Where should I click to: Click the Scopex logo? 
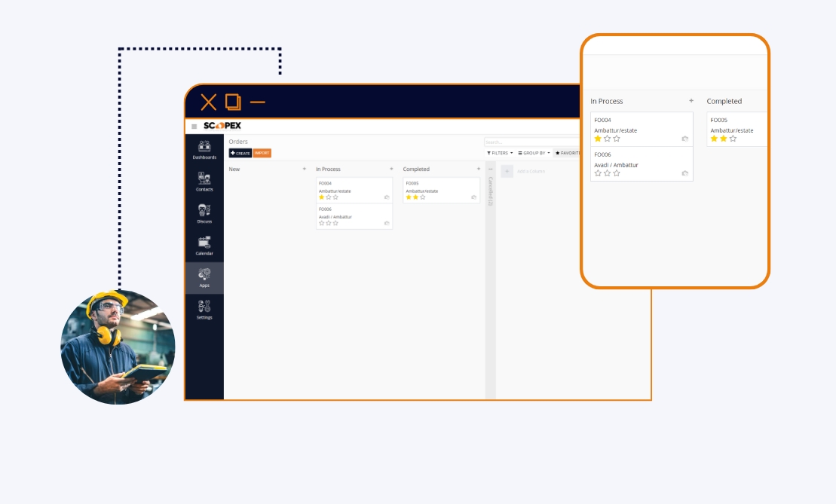point(222,126)
